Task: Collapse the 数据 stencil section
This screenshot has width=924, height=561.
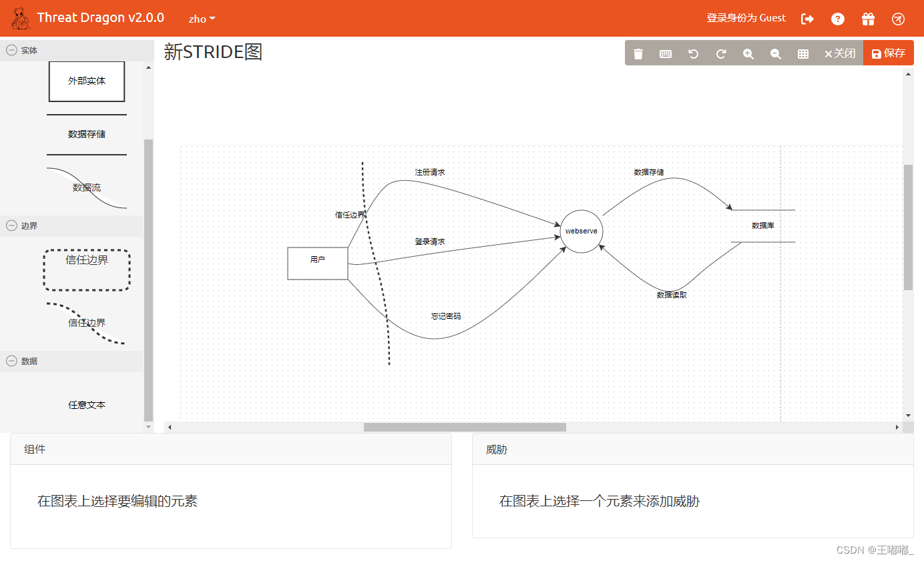Action: click(11, 361)
